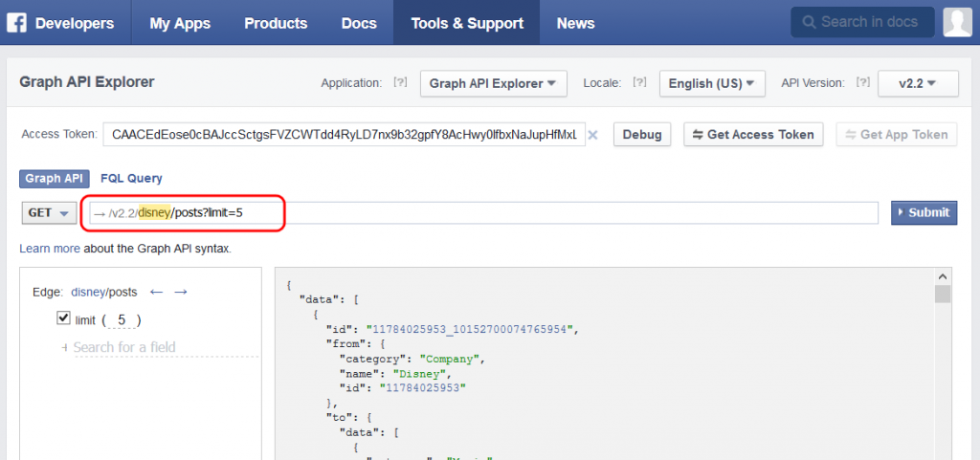Switch to the Graph API tab

(x=55, y=179)
